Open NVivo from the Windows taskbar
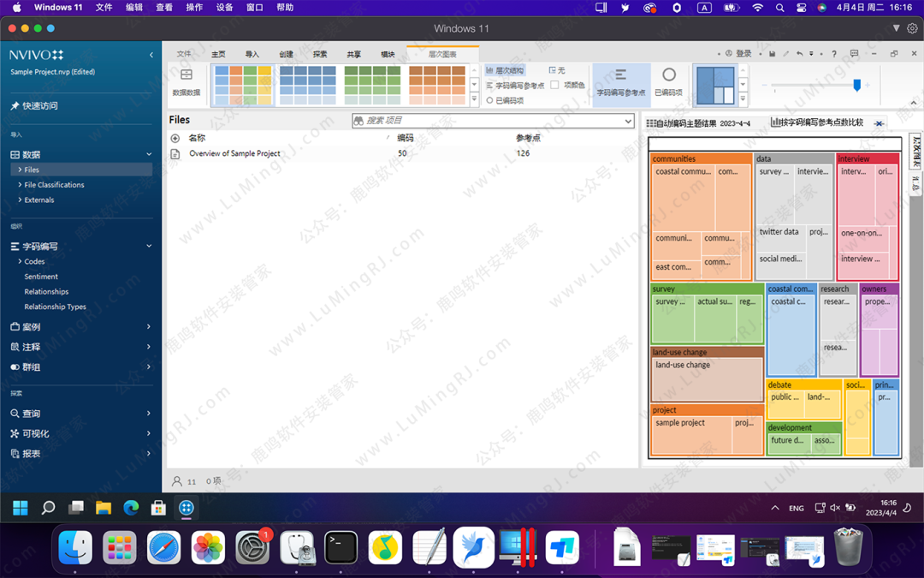924x578 pixels. pyautogui.click(x=186, y=508)
